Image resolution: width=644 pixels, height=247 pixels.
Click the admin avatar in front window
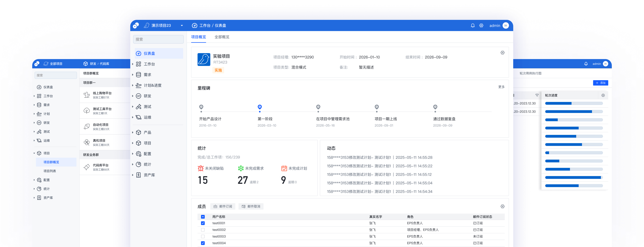click(x=506, y=26)
